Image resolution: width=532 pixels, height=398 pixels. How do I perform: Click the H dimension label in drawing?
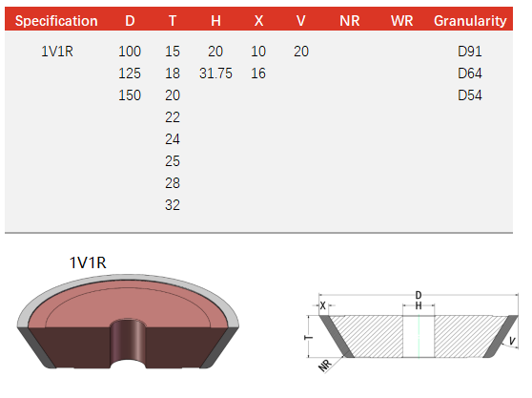tap(419, 305)
